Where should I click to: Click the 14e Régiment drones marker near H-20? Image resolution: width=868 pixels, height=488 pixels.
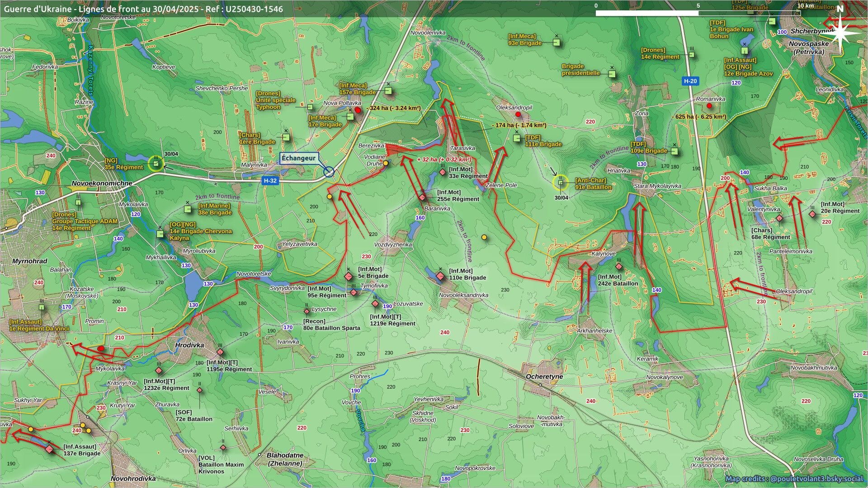(x=692, y=55)
